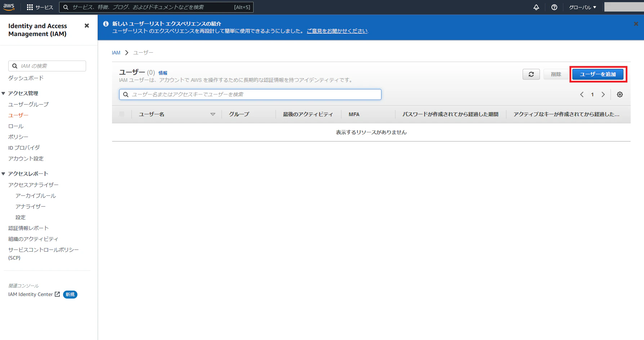Click the refresh user list button

coord(531,74)
